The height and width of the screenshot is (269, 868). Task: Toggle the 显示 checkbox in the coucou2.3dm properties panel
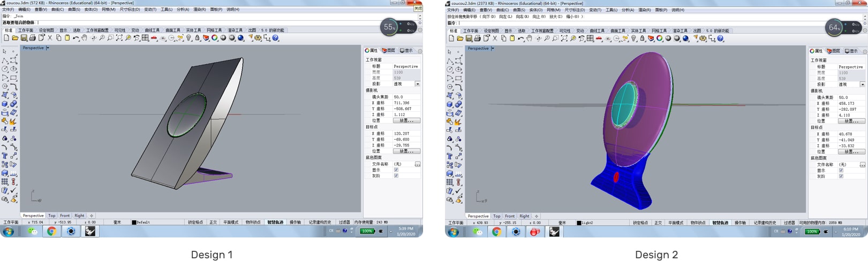point(841,171)
